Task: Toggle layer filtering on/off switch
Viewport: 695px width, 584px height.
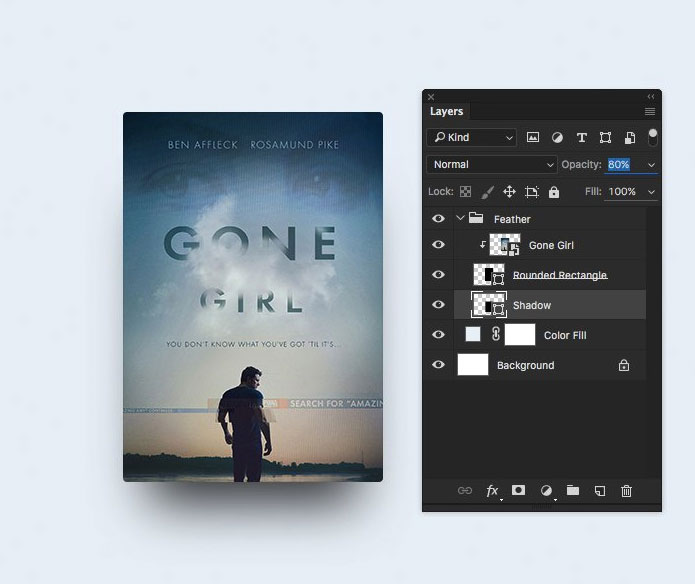Action: tap(652, 137)
